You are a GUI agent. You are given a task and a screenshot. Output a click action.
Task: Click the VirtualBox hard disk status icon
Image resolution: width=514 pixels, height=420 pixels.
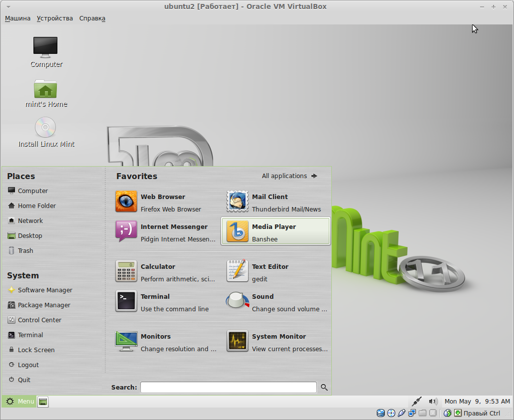[x=381, y=413]
